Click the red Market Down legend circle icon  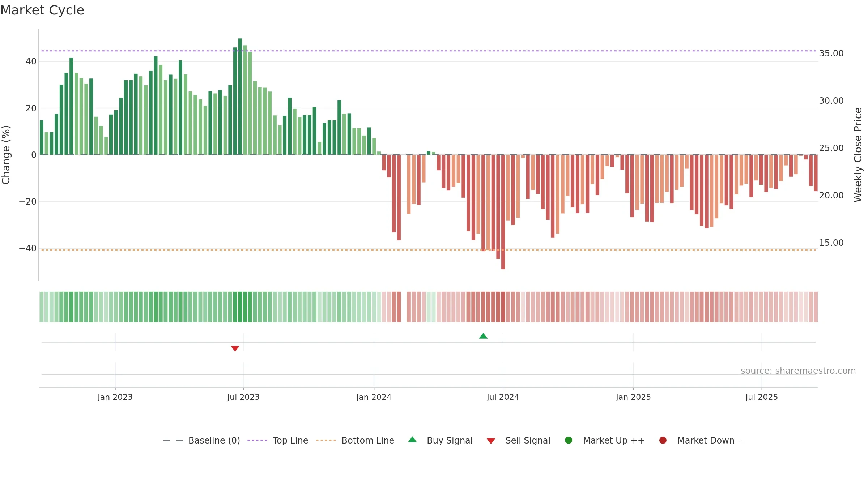pyautogui.click(x=663, y=440)
